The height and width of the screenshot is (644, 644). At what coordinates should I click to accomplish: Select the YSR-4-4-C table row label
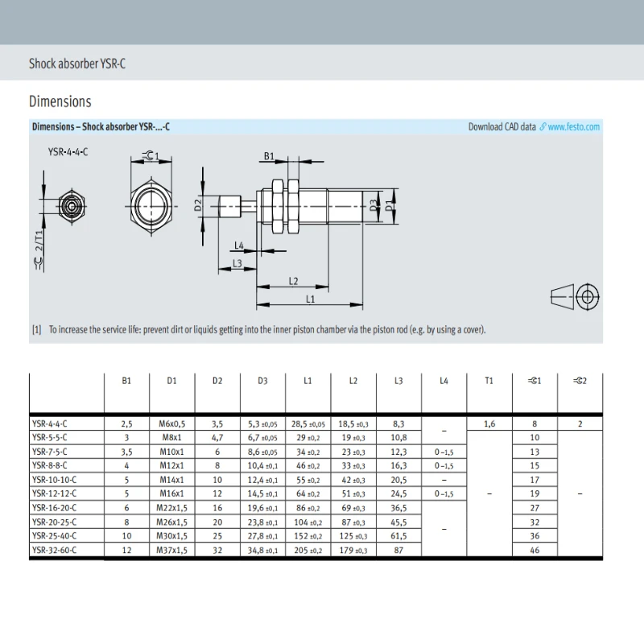coord(50,423)
